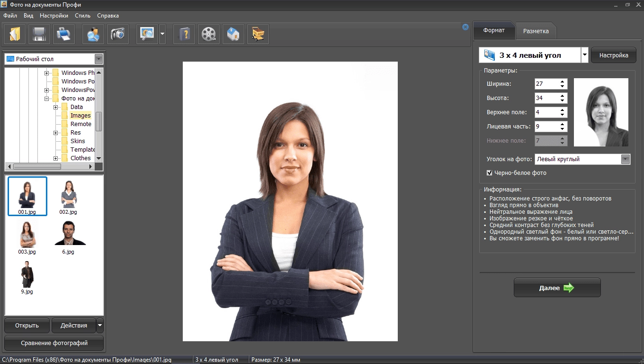The width and height of the screenshot is (644, 364).
Task: Select the Template folder in the tree
Action: [x=82, y=150]
